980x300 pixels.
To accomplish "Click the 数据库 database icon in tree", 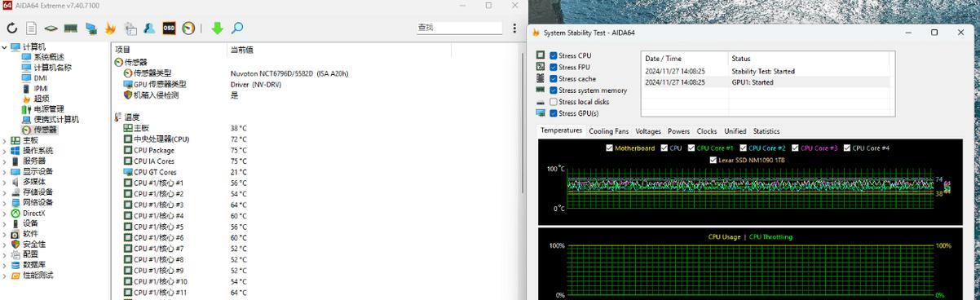I will [x=15, y=265].
